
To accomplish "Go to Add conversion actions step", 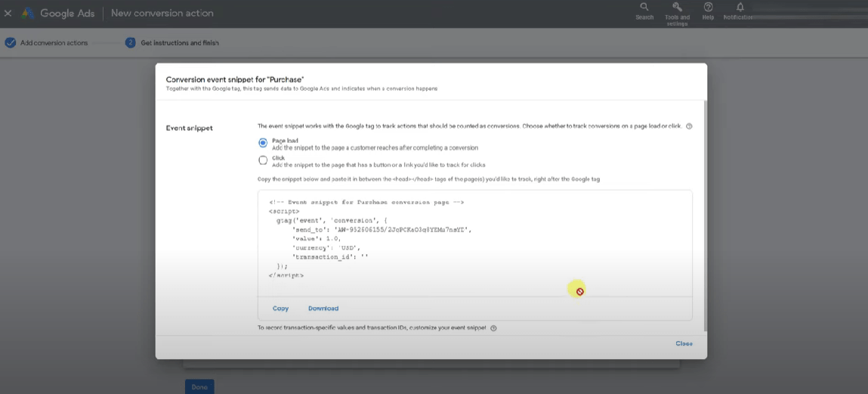I will (54, 43).
